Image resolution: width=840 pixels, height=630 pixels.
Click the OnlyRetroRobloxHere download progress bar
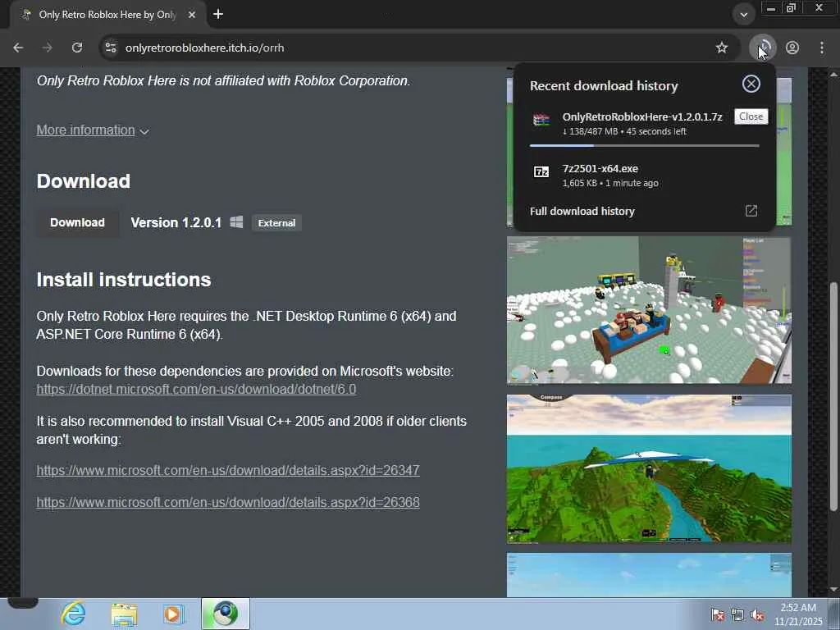pos(644,145)
